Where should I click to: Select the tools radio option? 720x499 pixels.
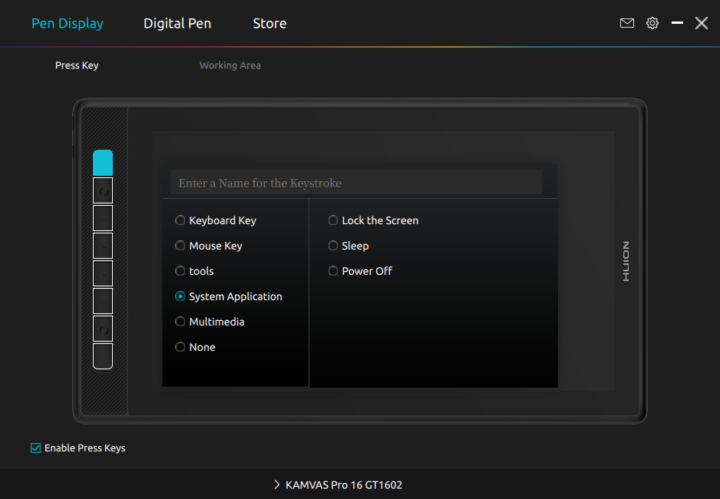click(x=194, y=271)
